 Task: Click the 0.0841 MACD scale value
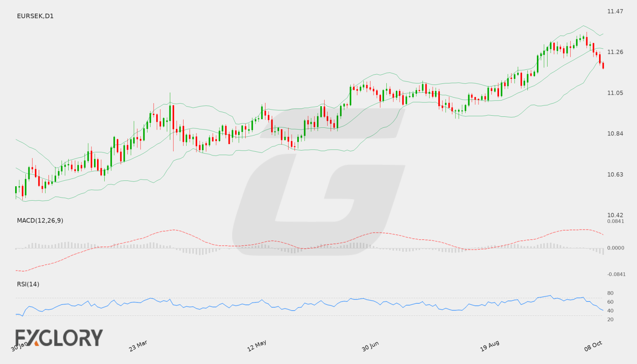coord(616,221)
